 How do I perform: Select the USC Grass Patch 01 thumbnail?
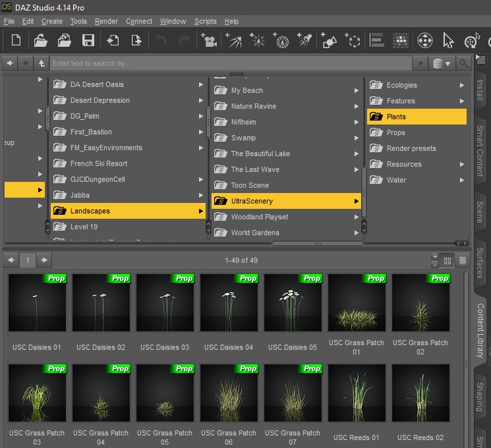click(357, 303)
